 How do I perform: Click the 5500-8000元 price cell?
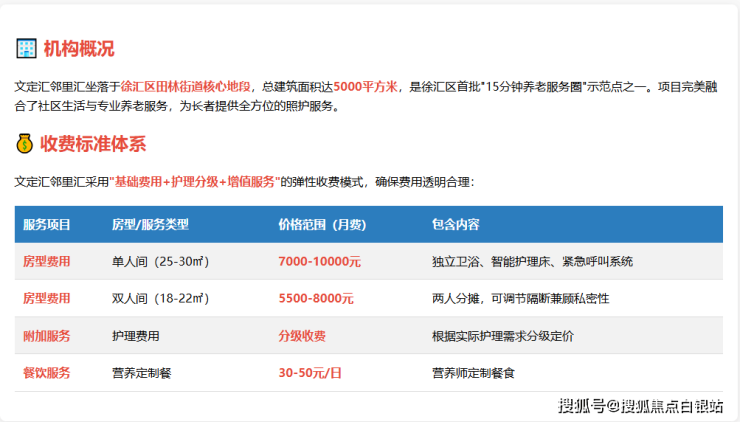(x=316, y=298)
